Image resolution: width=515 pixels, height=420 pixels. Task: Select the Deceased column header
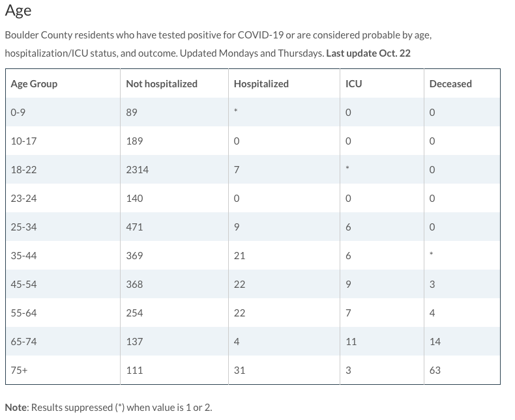click(x=450, y=84)
